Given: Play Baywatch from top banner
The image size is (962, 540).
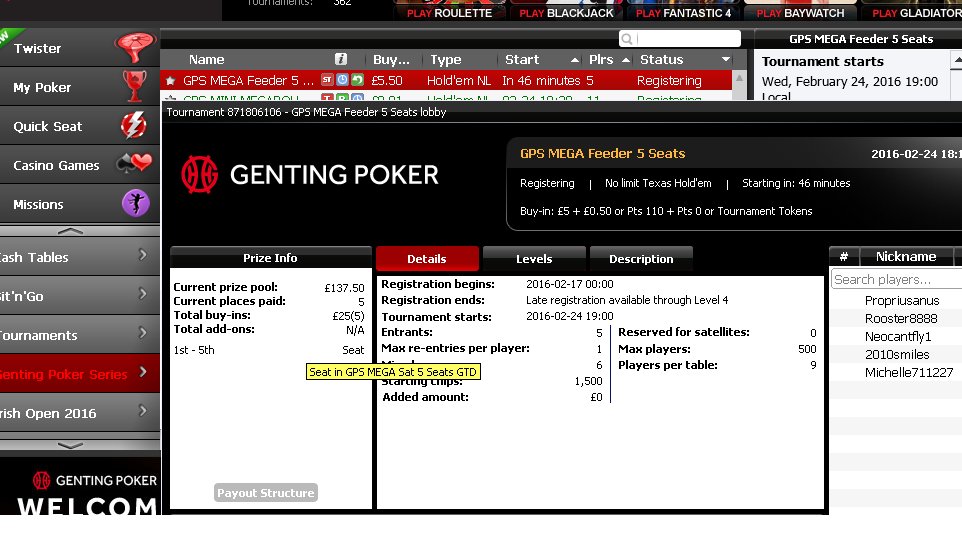Looking at the screenshot, I should (800, 13).
